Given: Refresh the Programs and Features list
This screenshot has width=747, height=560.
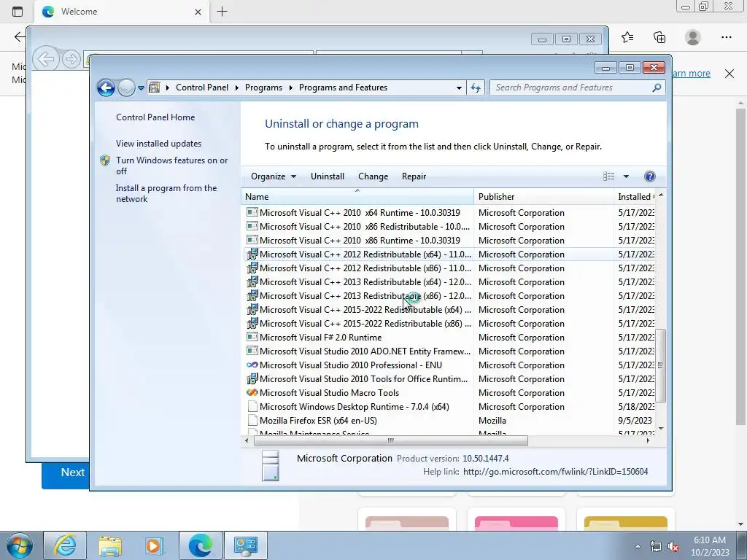Looking at the screenshot, I should point(476,87).
